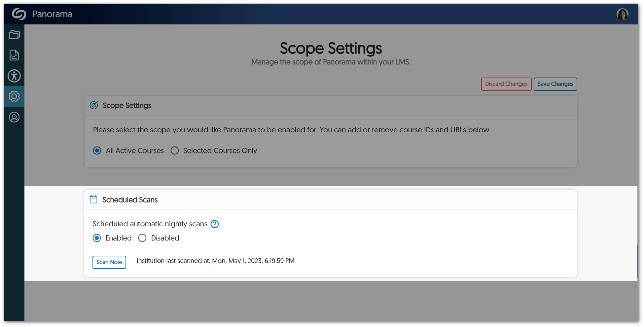Show help for scheduled nightly scans
Image resolution: width=644 pixels, height=327 pixels.
[x=215, y=224]
